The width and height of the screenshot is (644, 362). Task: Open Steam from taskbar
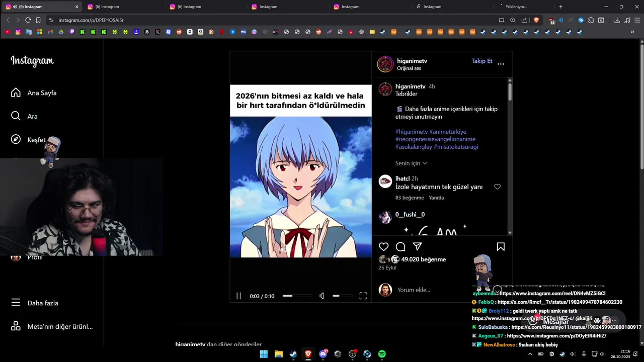(293, 354)
